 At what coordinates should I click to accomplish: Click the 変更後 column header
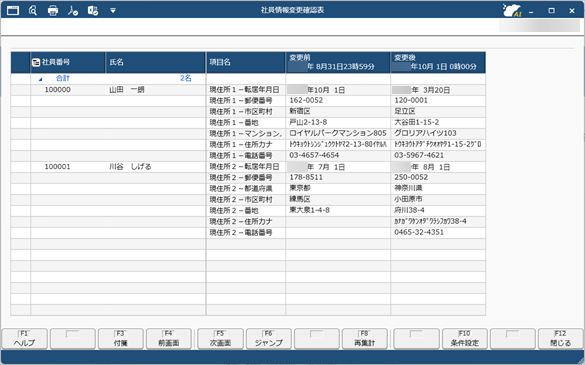pos(438,62)
